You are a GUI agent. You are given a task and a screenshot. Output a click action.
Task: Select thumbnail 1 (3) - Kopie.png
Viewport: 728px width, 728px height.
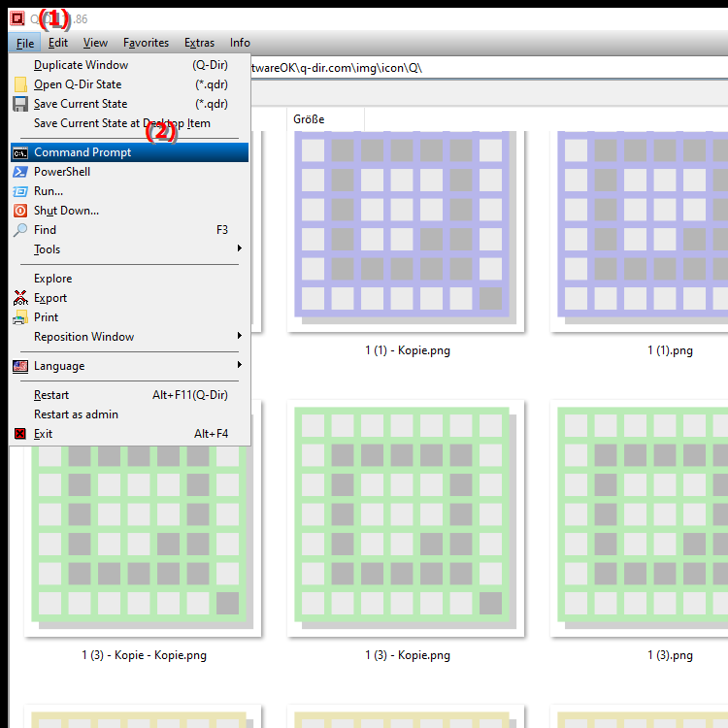(x=406, y=518)
